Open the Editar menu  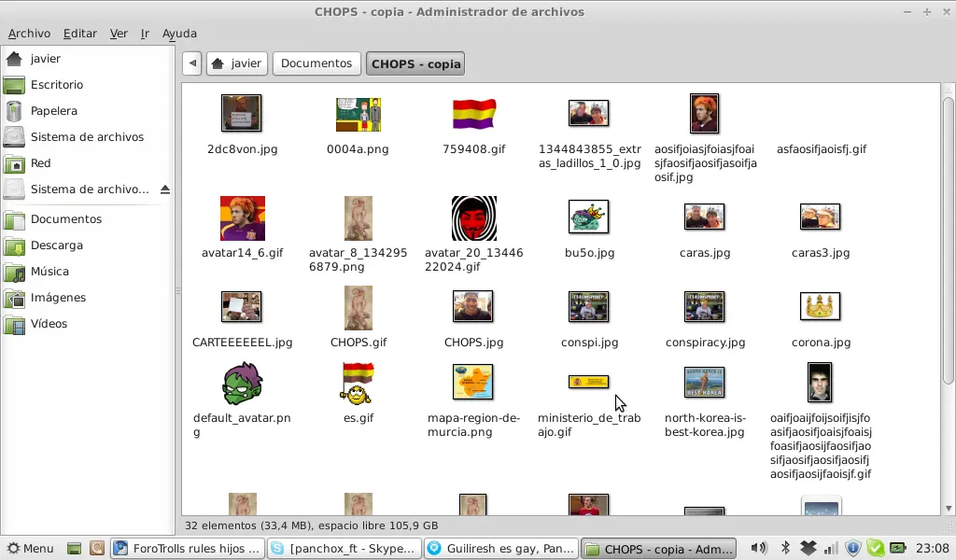80,34
